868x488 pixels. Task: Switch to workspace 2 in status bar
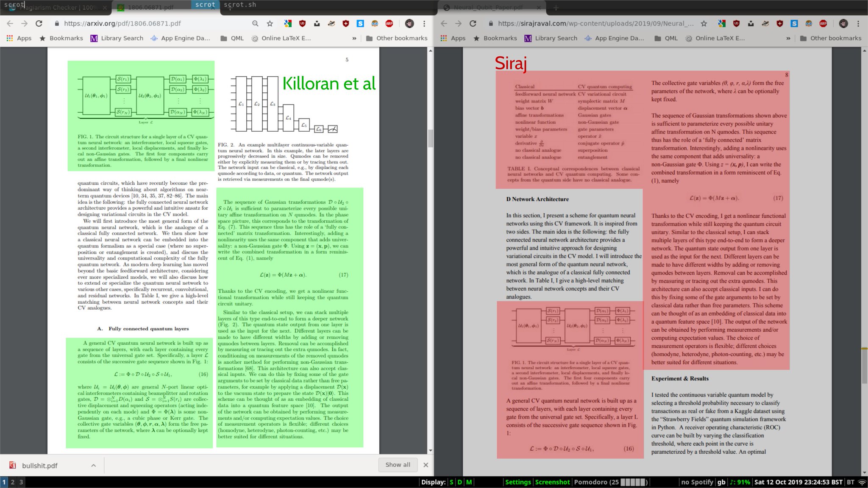pyautogui.click(x=13, y=482)
